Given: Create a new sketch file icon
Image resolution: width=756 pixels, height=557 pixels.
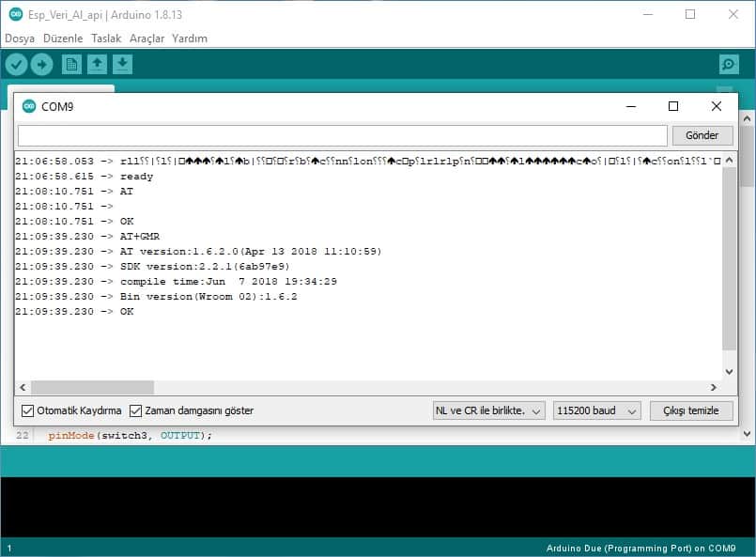Looking at the screenshot, I should point(71,64).
